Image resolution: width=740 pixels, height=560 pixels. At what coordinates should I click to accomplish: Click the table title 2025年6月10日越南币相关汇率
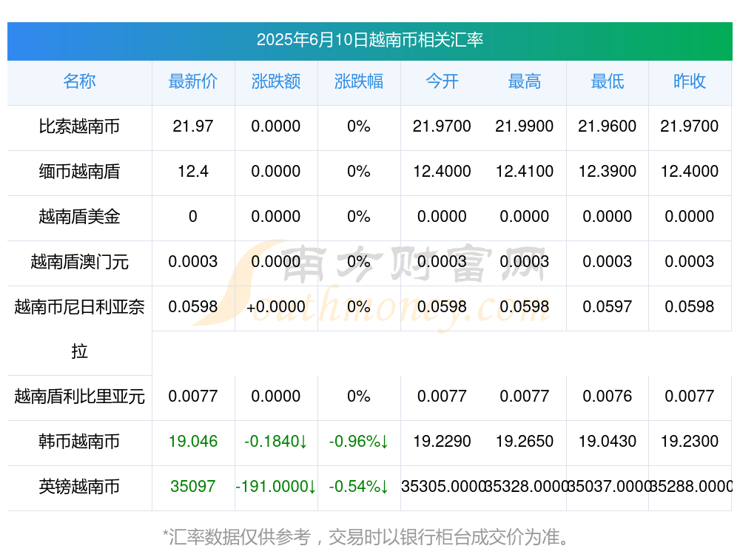pyautogui.click(x=369, y=40)
